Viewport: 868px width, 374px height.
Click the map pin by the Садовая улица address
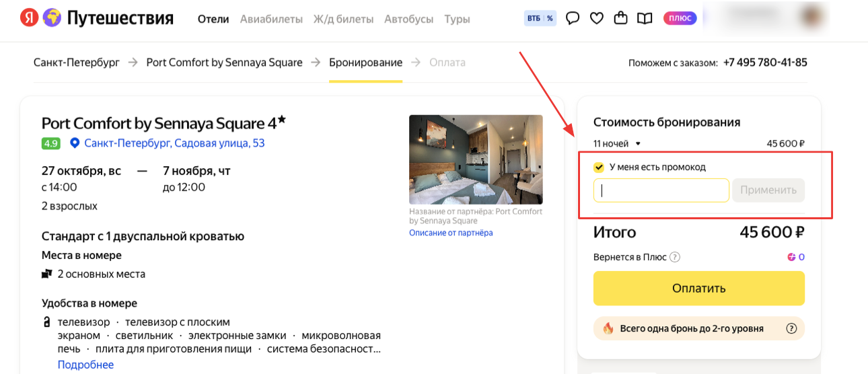pyautogui.click(x=75, y=143)
